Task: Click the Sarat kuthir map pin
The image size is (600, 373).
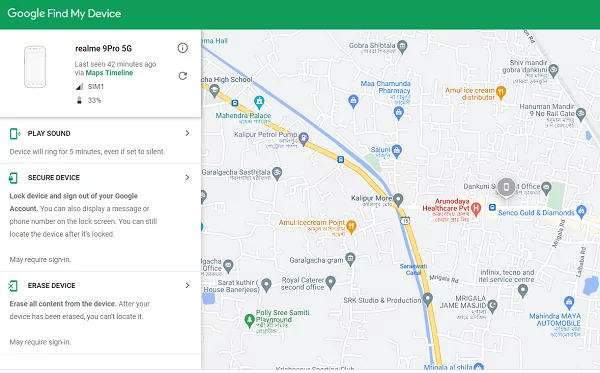Action: 266,285
